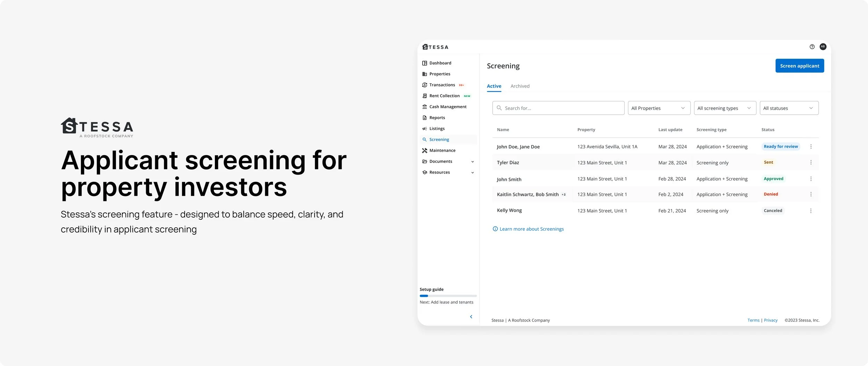Click the Last update column header

point(670,130)
